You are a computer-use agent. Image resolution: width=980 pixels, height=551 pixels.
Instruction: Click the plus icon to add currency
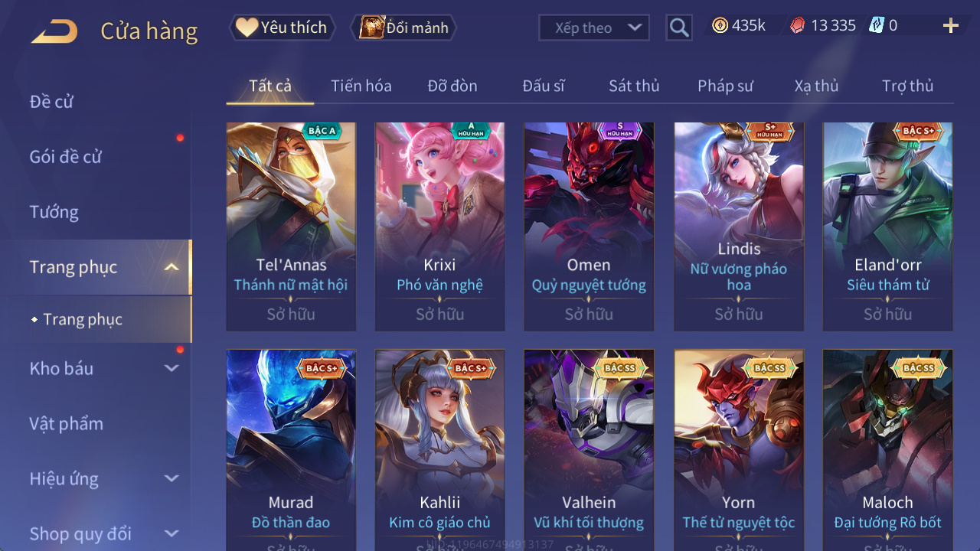pyautogui.click(x=951, y=26)
